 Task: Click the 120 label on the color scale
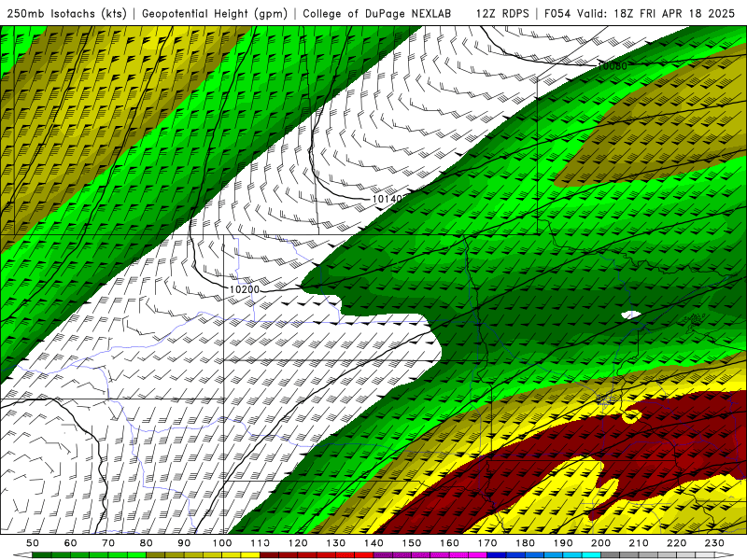[x=298, y=543]
